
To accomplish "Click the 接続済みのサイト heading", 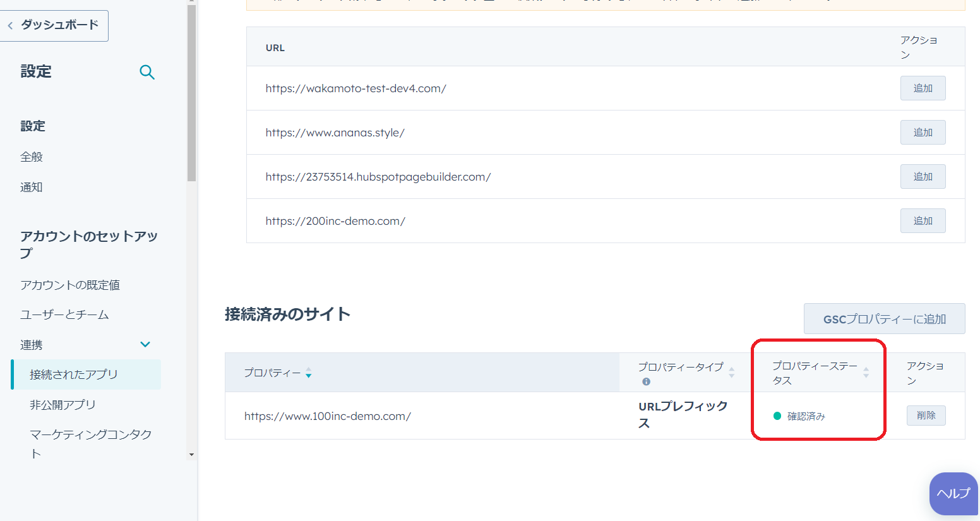I will coord(287,314).
